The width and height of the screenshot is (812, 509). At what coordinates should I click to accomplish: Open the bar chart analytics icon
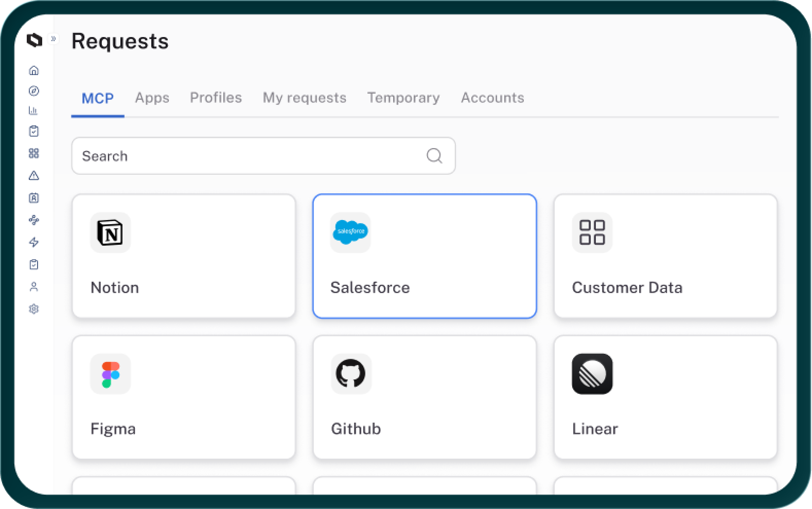[x=34, y=111]
